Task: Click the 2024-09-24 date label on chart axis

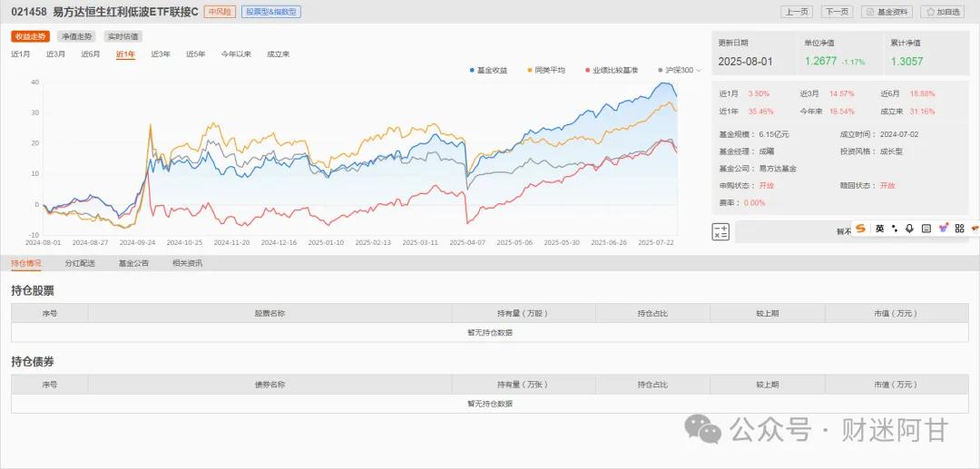Action: click(137, 242)
